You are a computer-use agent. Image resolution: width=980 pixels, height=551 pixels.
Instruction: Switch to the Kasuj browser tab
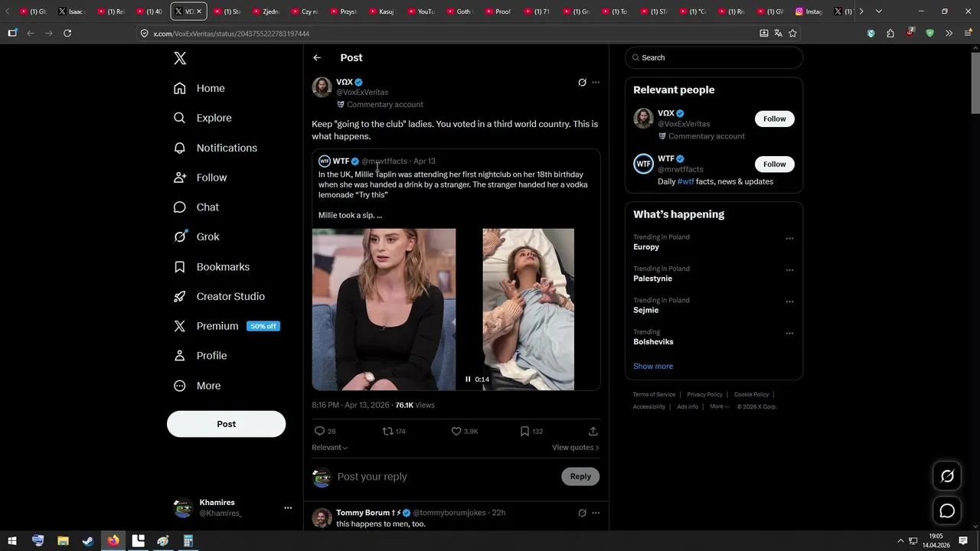pyautogui.click(x=382, y=11)
